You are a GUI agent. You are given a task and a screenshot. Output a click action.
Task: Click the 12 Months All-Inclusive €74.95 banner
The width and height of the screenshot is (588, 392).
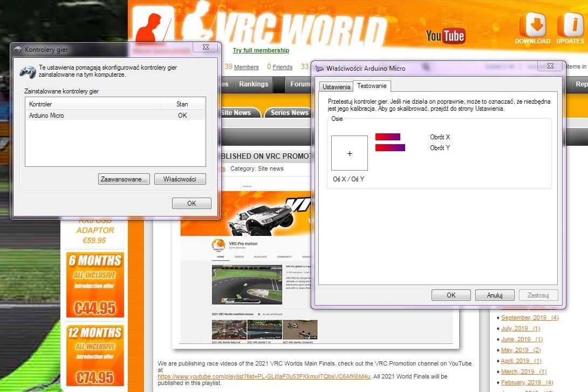[95, 355]
